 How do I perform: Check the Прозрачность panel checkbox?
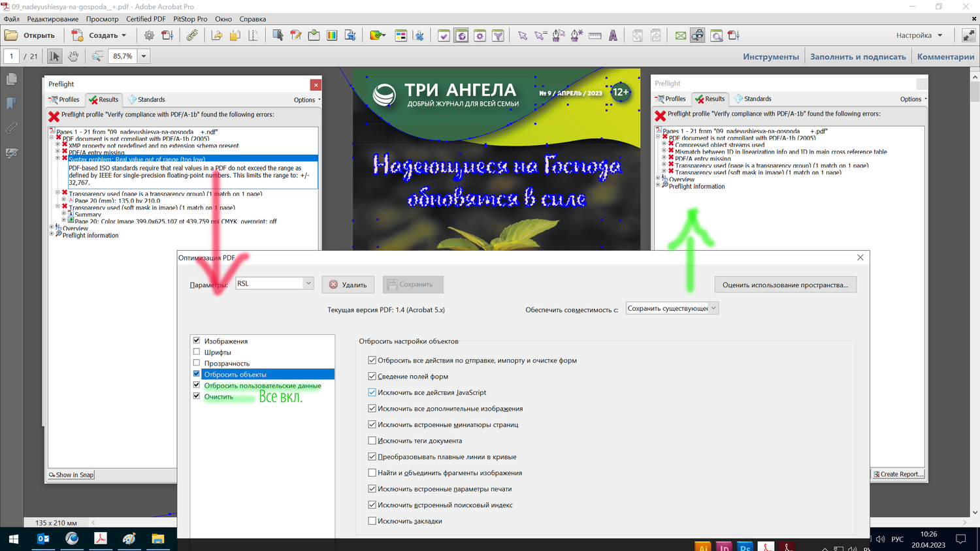[x=197, y=363]
